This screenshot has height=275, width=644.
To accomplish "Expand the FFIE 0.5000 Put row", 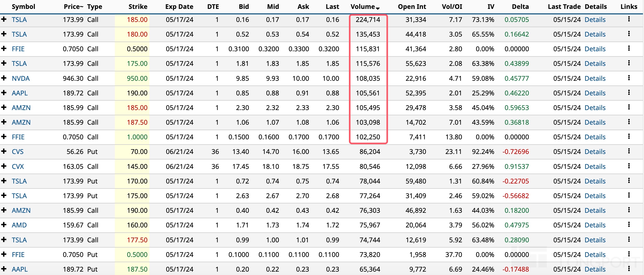I will (4, 254).
